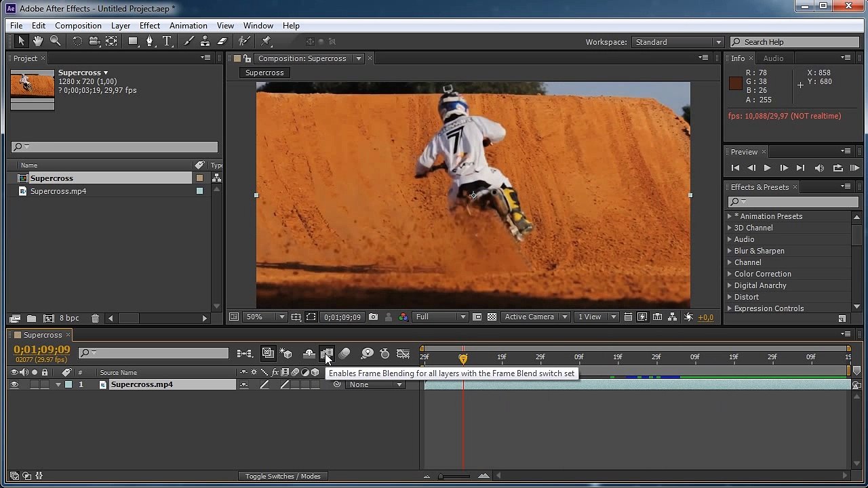Open the magnification 50% dropdown
The height and width of the screenshot is (488, 868).
pyautogui.click(x=265, y=317)
